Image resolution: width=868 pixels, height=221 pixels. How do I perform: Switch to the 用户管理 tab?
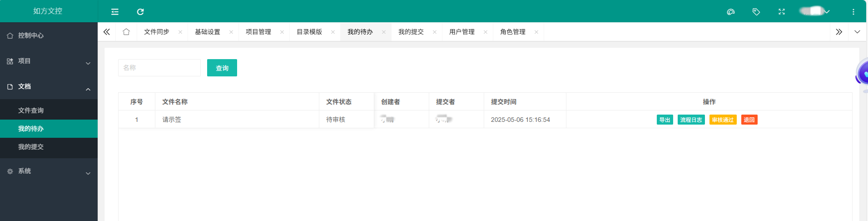click(x=462, y=32)
